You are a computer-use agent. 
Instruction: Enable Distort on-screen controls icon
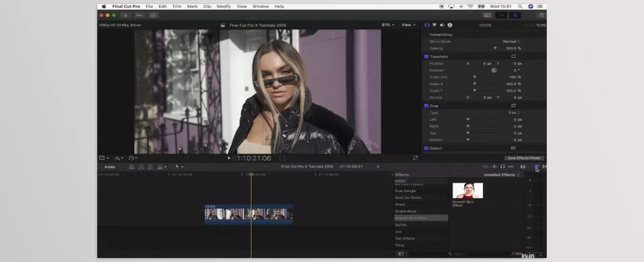click(x=513, y=148)
